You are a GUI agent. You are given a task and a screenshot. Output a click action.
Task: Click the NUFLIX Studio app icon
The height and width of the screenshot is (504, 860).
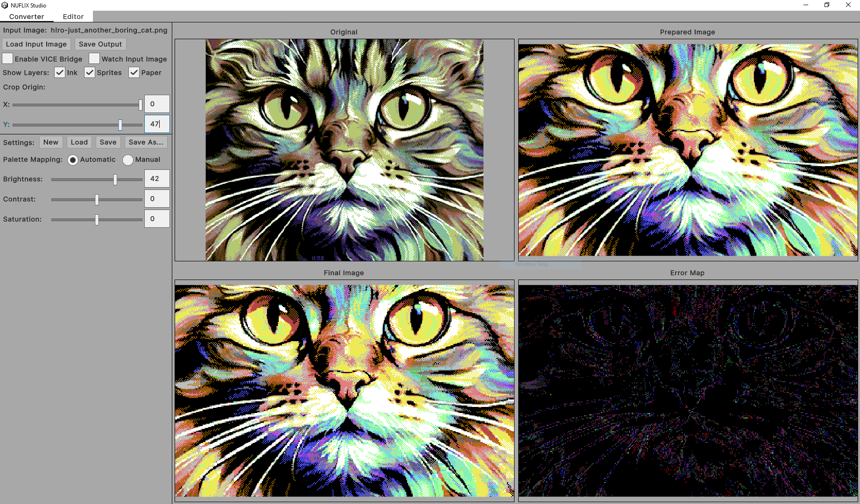point(5,5)
